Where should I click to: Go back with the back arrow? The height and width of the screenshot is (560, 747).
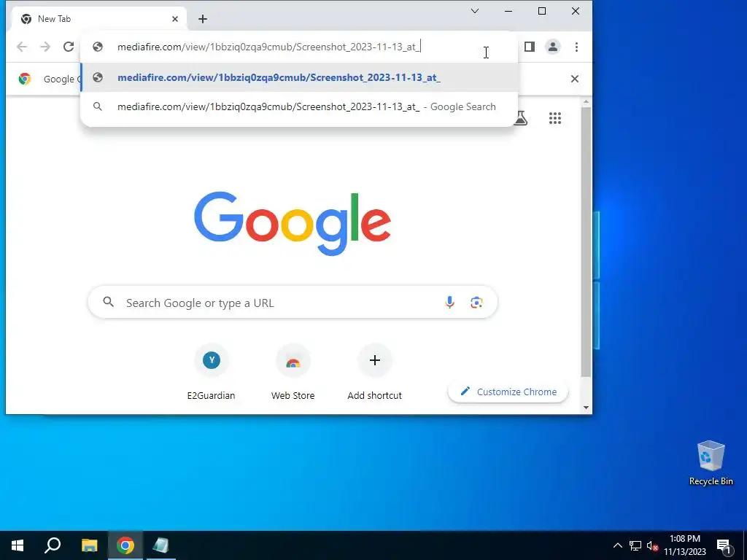click(22, 47)
